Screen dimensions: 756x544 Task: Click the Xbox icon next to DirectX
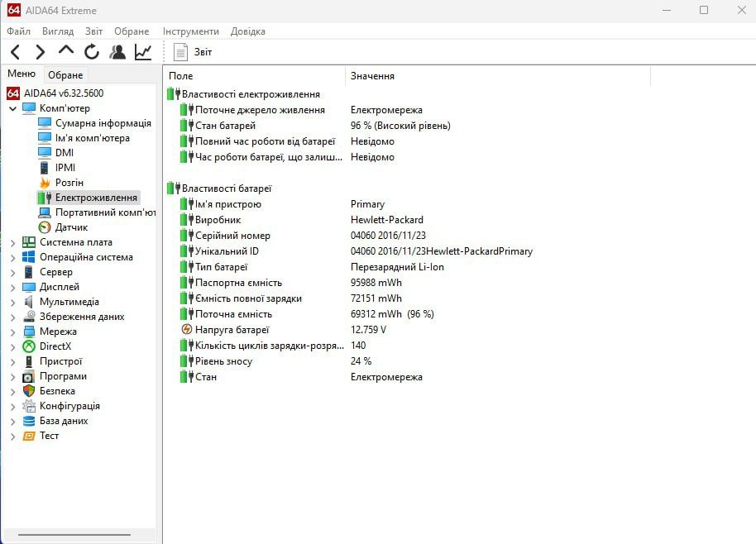[x=29, y=346]
